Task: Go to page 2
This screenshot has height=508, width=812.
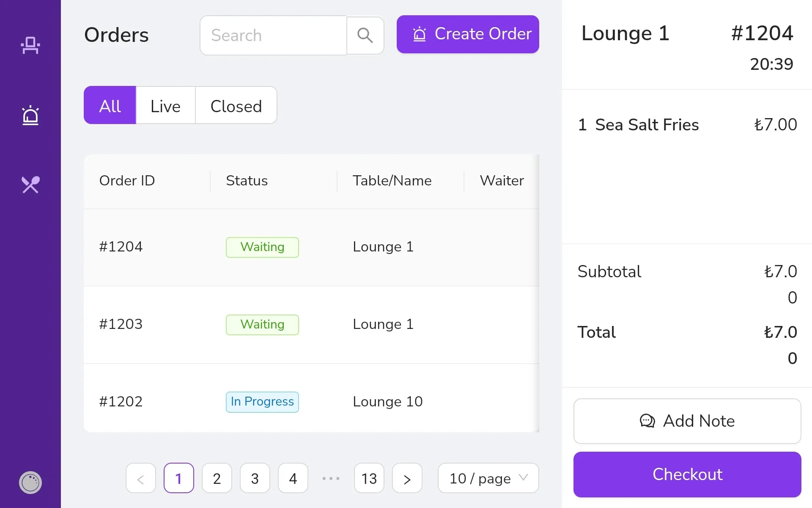Action: [x=217, y=478]
